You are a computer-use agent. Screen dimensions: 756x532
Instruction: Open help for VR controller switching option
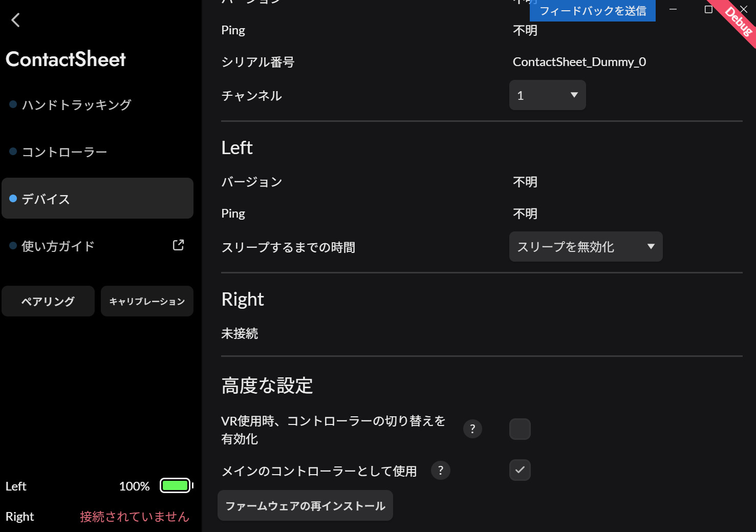[472, 429]
